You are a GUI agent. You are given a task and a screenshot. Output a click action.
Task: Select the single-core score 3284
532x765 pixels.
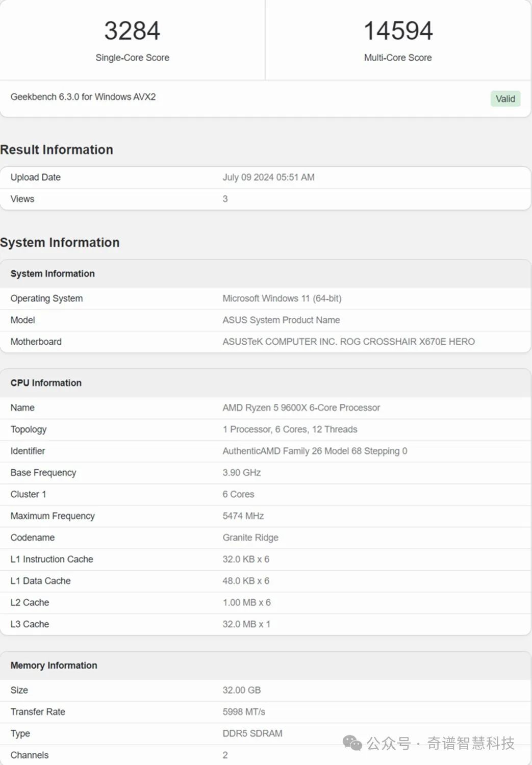coord(132,31)
